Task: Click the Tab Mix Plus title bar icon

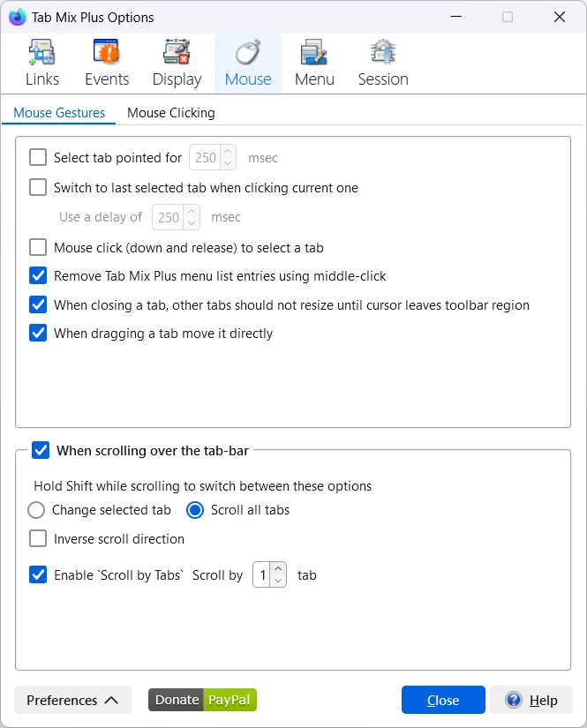Action: coord(17,17)
